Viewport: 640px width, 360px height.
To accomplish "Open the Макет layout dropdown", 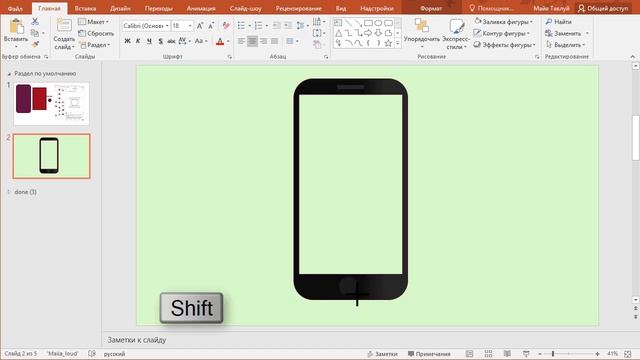I will pos(94,22).
